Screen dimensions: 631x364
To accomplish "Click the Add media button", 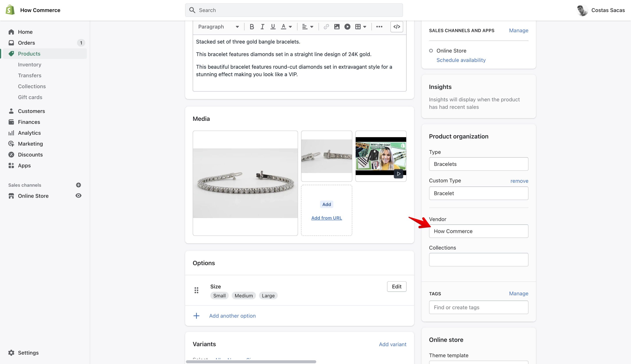I will click(x=326, y=204).
